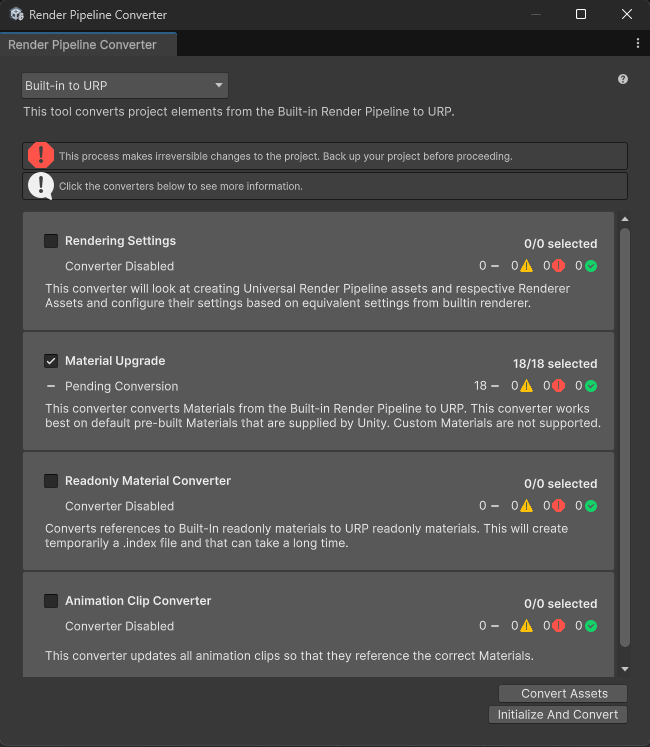This screenshot has height=747, width=650.
Task: Click the Initialize And Convert button
Action: pos(558,715)
